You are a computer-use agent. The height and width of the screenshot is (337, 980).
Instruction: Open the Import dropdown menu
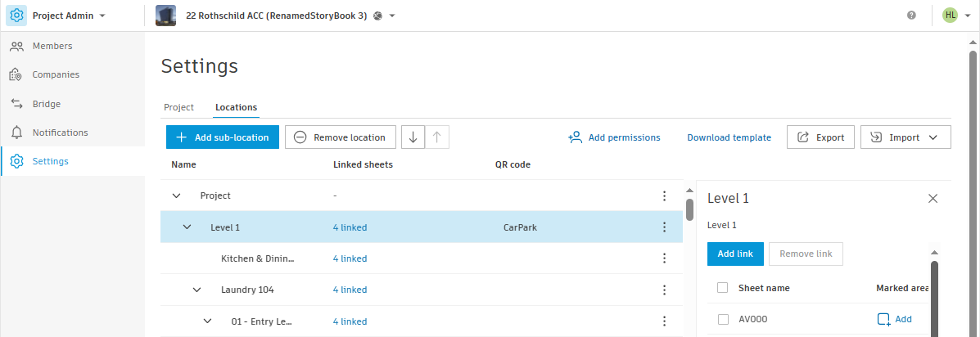click(x=905, y=137)
